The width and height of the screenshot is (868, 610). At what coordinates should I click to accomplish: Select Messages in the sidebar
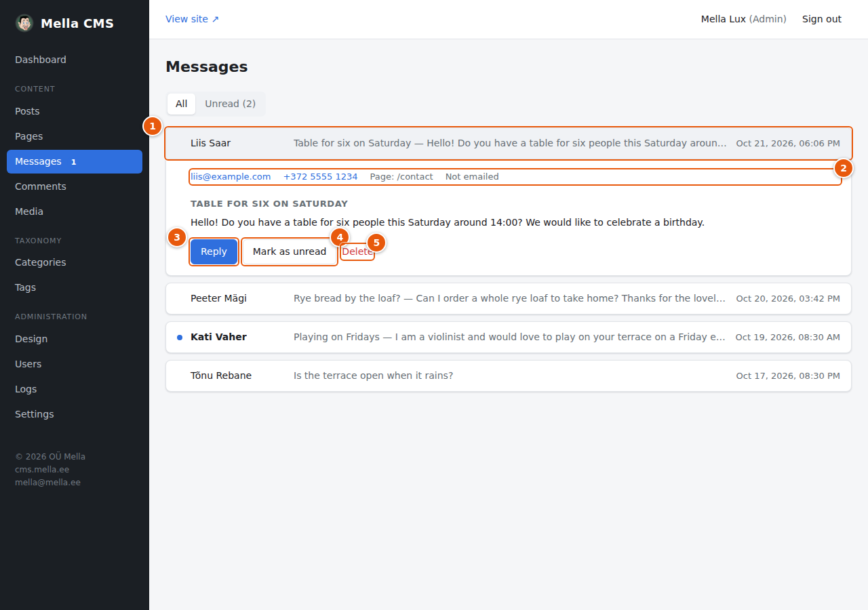click(75, 161)
